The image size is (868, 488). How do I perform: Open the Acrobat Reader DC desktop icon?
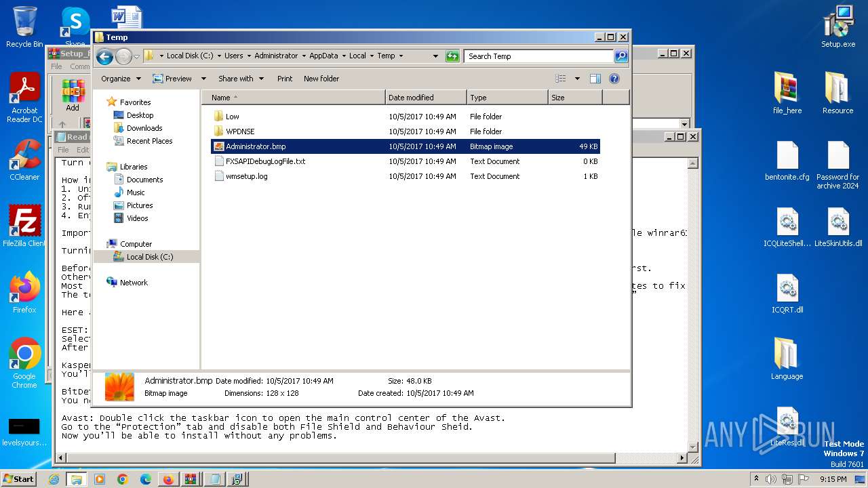24,98
